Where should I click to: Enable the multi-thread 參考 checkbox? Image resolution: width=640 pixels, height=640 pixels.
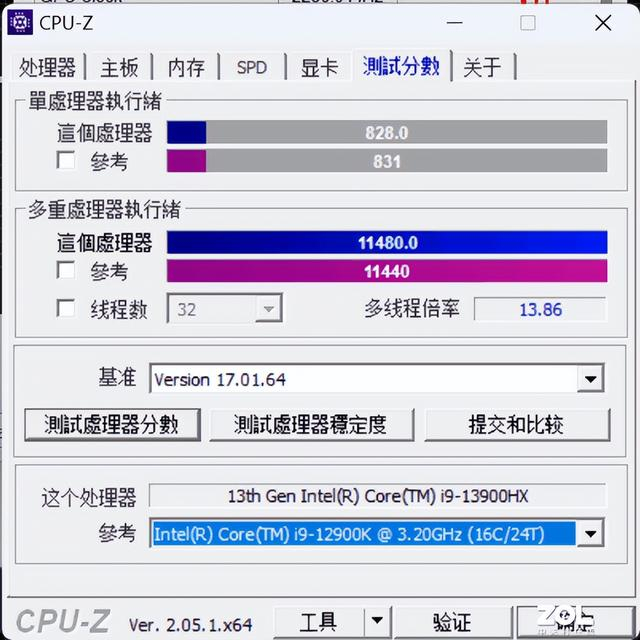[x=66, y=270]
